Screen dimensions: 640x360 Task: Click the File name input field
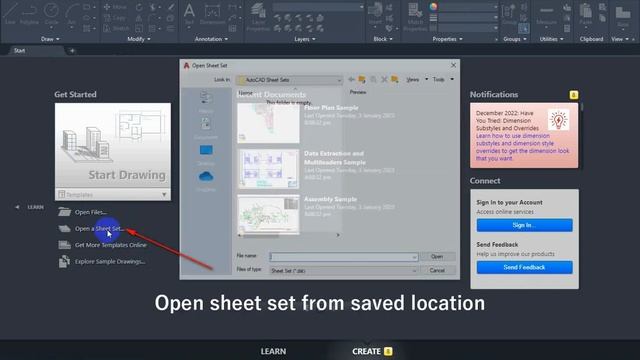click(x=344, y=257)
